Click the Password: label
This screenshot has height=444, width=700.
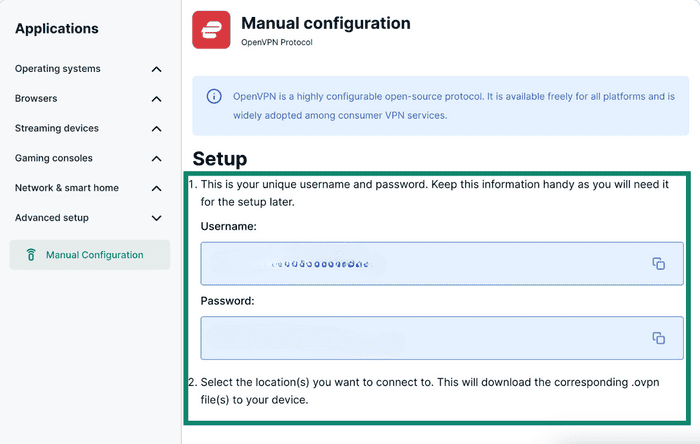point(227,301)
